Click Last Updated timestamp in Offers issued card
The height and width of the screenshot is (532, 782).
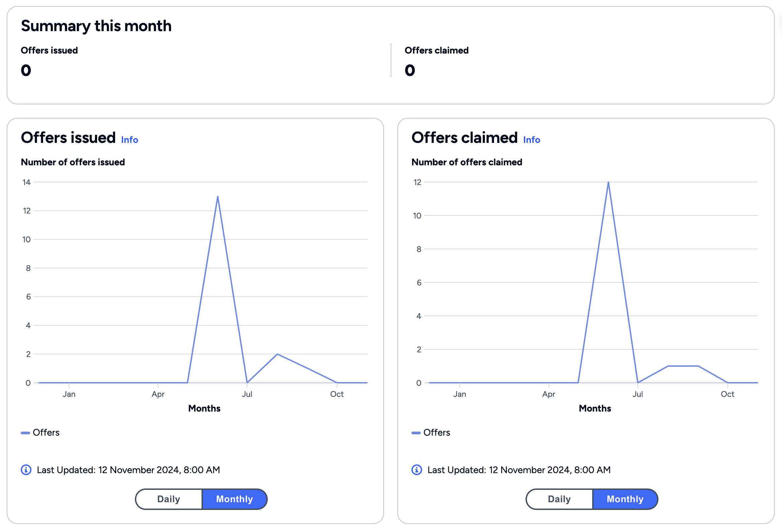129,470
